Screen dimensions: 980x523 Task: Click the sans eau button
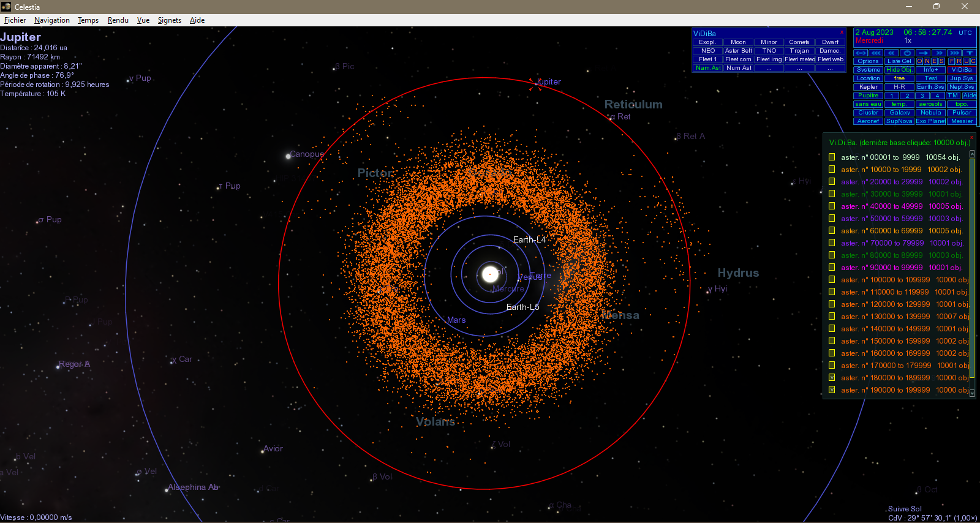[868, 104]
